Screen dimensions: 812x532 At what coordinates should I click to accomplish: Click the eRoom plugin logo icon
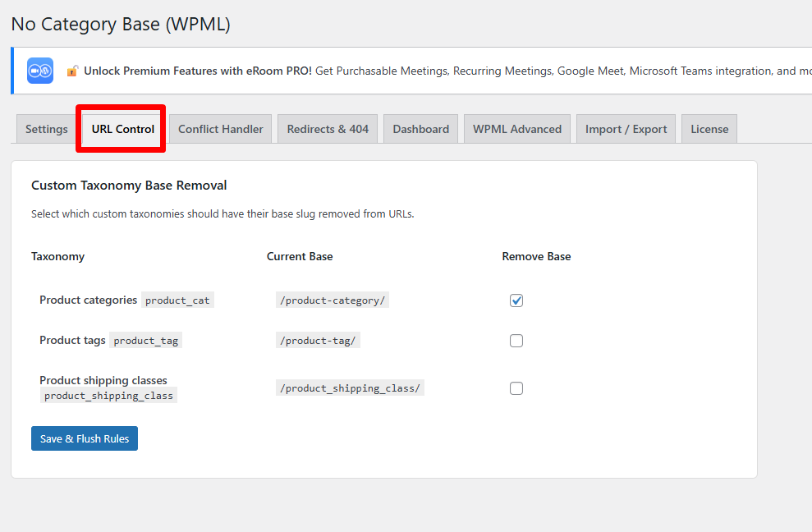pos(40,71)
